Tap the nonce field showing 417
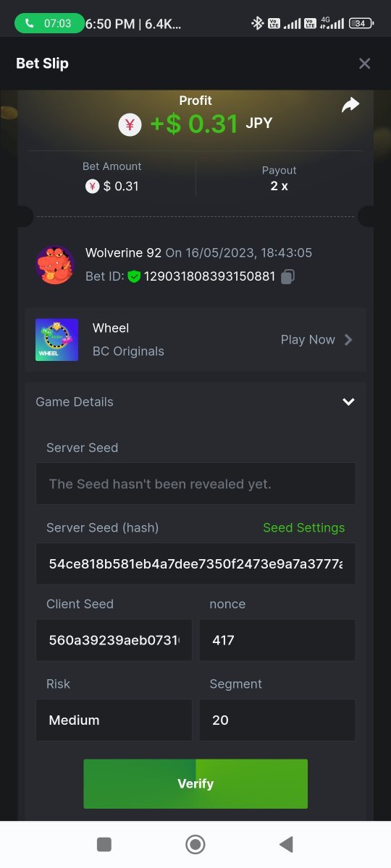This screenshot has width=391, height=868. click(x=277, y=640)
